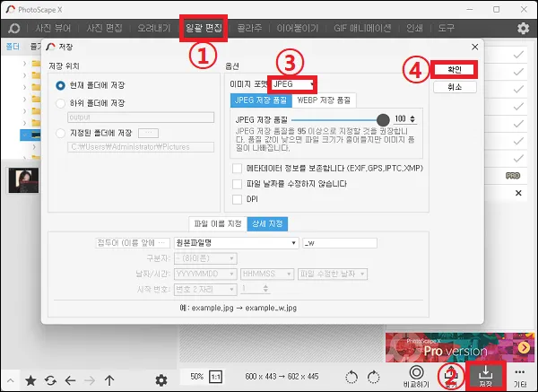Open the 콜라주 menu tab
This screenshot has height=392, width=538.
point(249,28)
